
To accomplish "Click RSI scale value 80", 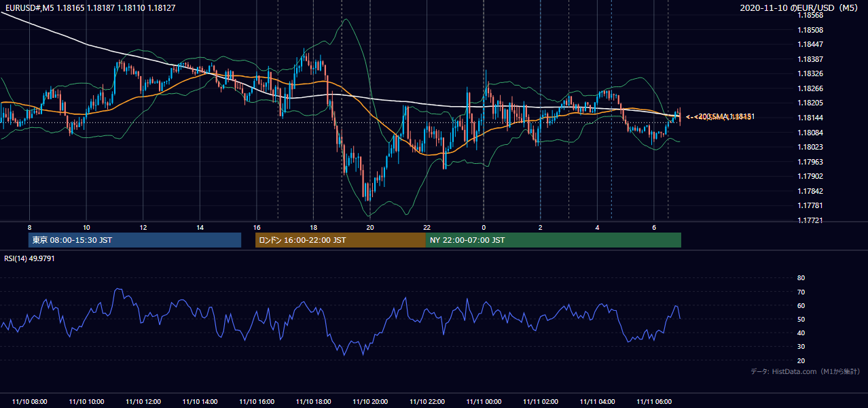I will pyautogui.click(x=801, y=278).
